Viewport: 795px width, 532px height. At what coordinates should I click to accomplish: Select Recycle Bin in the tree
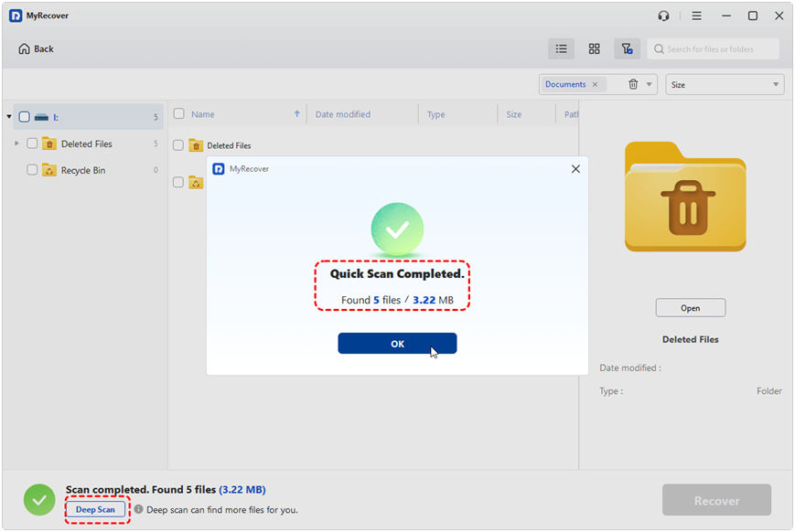(83, 170)
